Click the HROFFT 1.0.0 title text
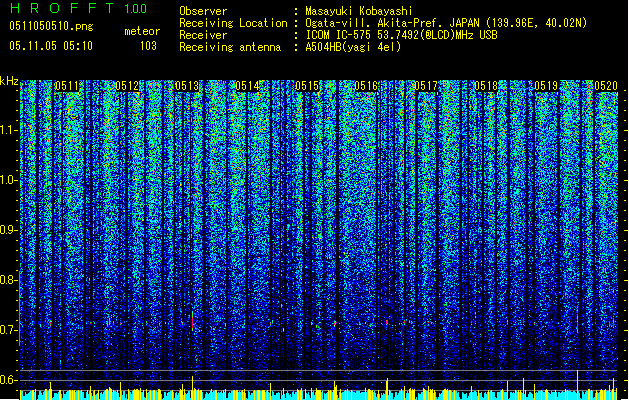Image resolution: width=629 pixels, height=400 pixels. [78, 8]
